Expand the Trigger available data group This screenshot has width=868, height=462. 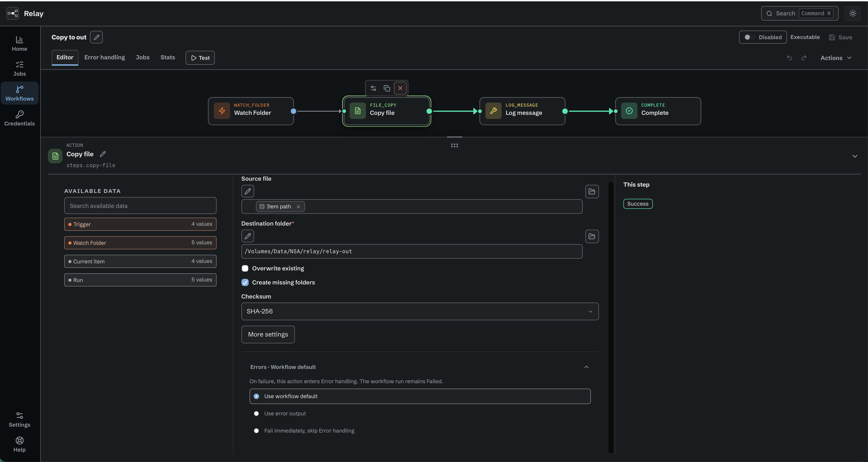(140, 224)
